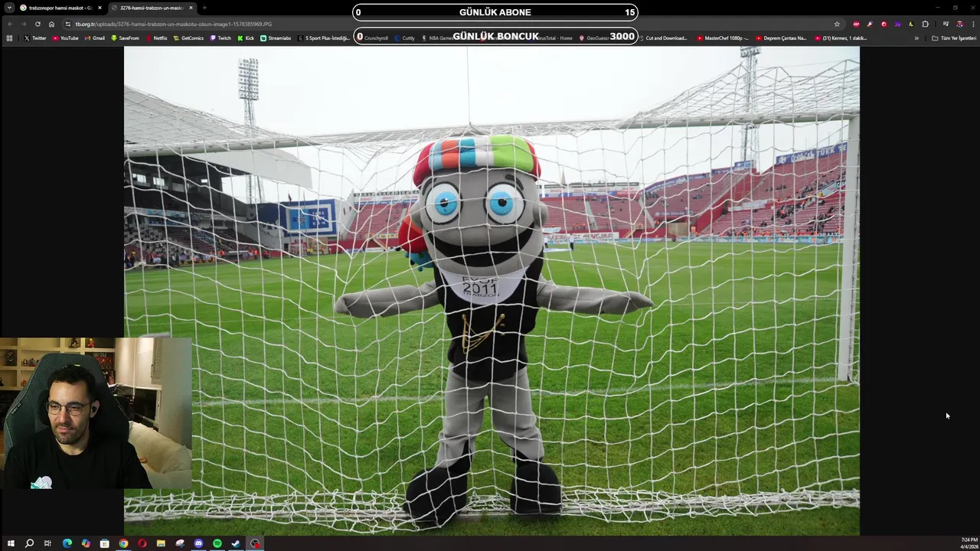Open the ABP adblock extension
Screen dimensions: 980x551
click(856, 24)
